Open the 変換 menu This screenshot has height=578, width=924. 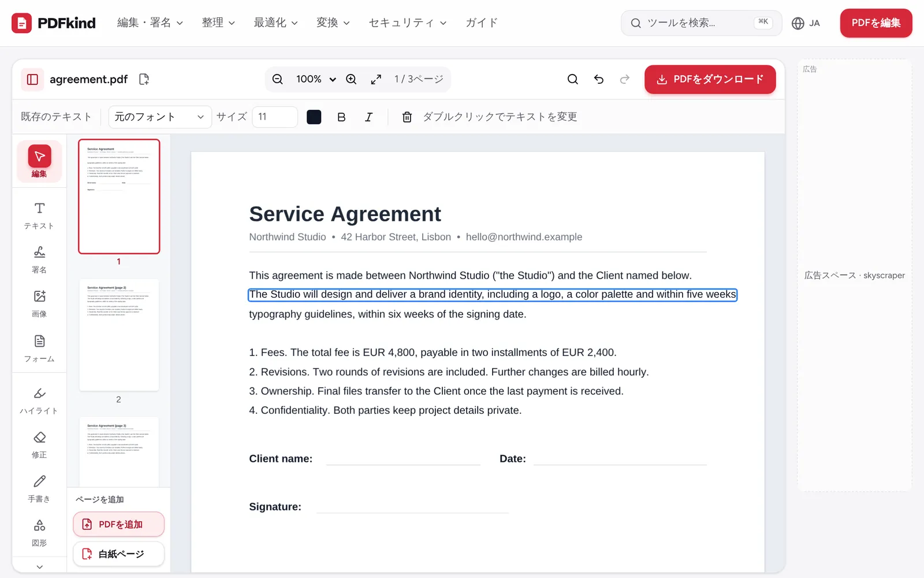(x=333, y=23)
